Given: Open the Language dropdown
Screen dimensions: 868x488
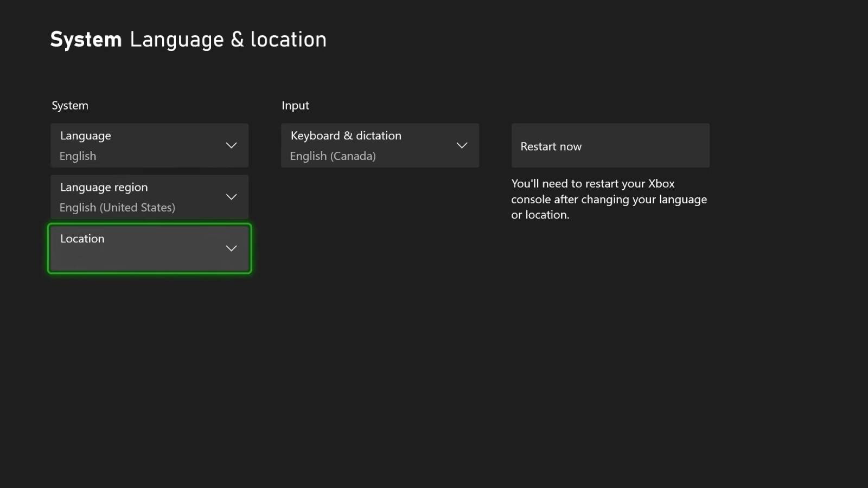Looking at the screenshot, I should pos(150,145).
